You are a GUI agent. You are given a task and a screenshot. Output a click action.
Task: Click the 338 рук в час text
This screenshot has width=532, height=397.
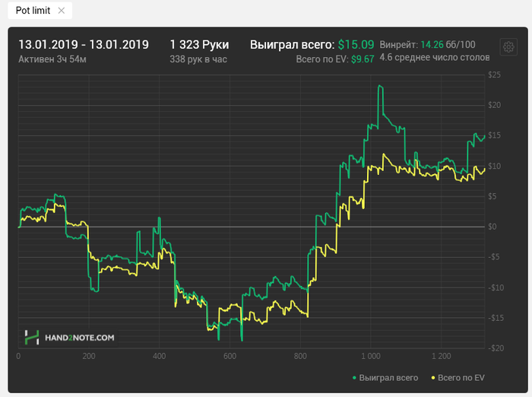tap(198, 59)
